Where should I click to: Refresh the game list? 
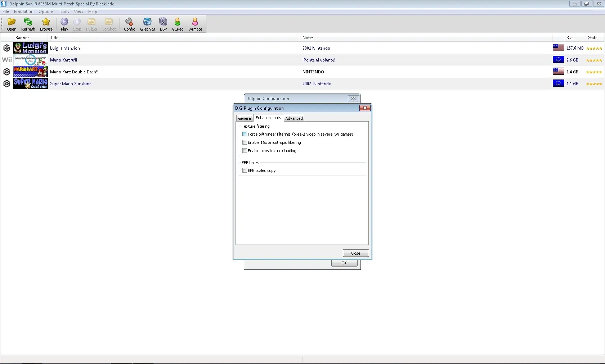pos(28,24)
